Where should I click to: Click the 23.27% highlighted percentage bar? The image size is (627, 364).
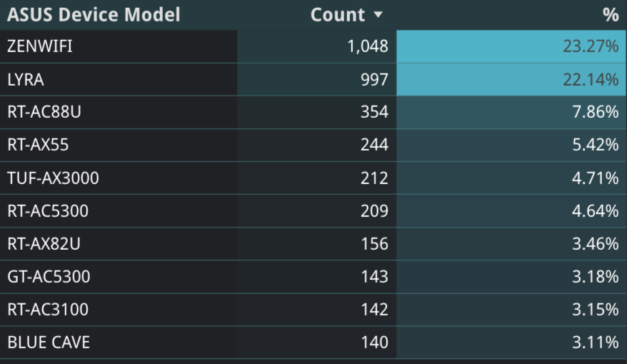coord(511,47)
